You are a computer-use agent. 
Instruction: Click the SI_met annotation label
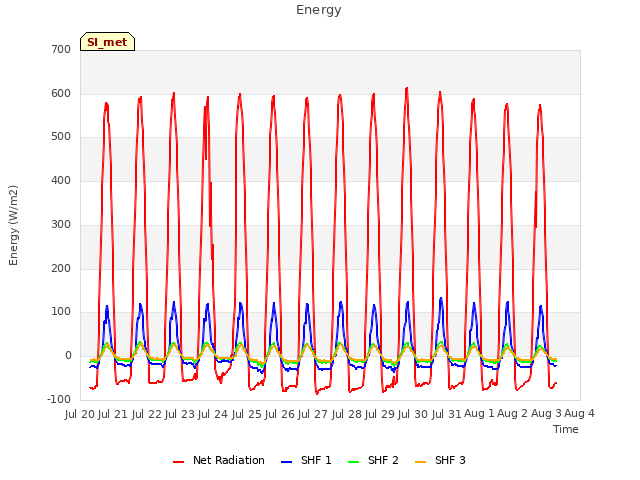(x=107, y=42)
